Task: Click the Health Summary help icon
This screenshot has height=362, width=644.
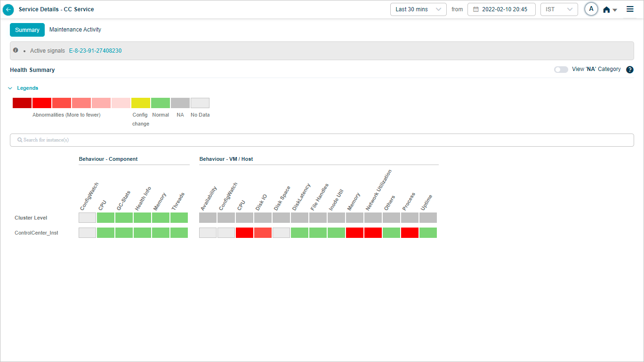Action: [x=630, y=70]
